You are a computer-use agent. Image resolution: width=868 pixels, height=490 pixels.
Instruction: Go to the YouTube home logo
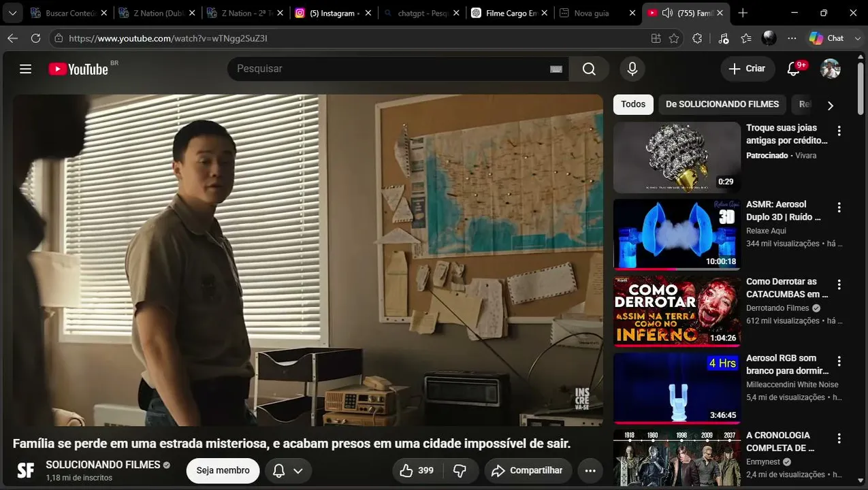pyautogui.click(x=78, y=69)
